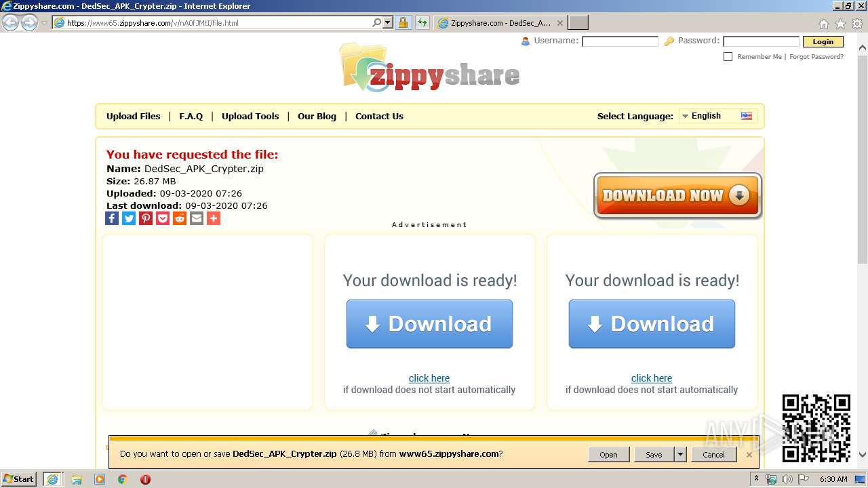Click the right ad blue Download button
This screenshot has height=488, width=868.
[x=652, y=324]
